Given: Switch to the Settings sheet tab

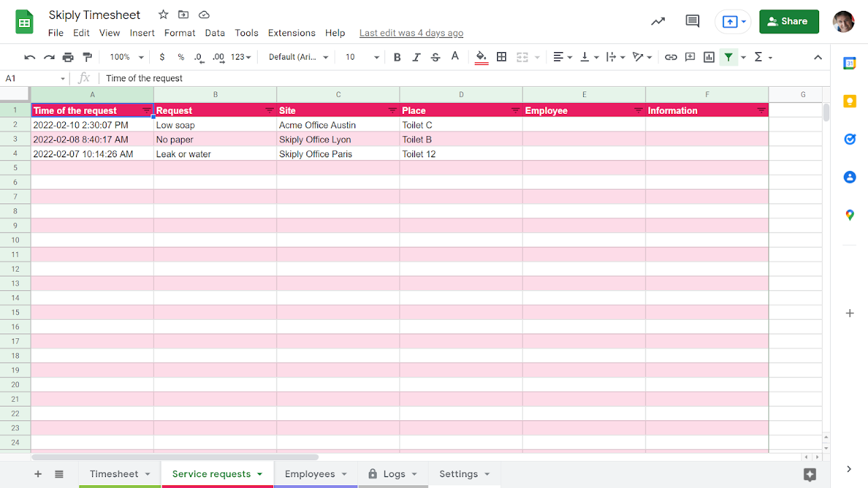Looking at the screenshot, I should [465, 474].
